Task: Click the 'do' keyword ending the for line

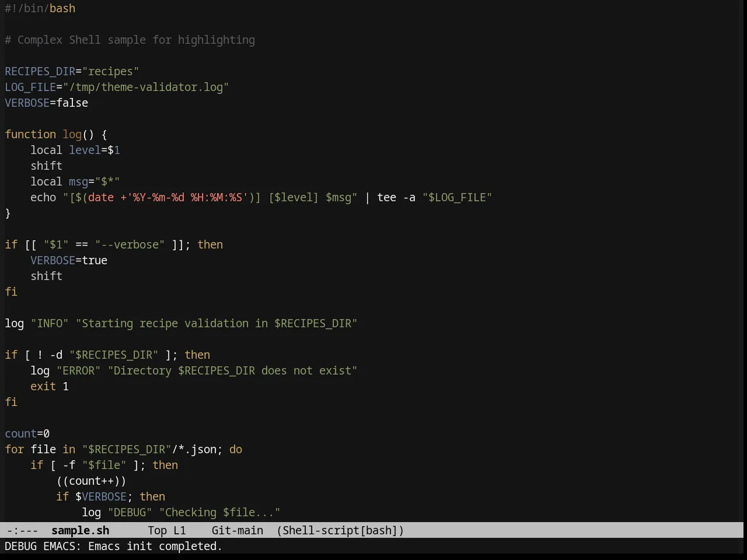Action: (236, 449)
